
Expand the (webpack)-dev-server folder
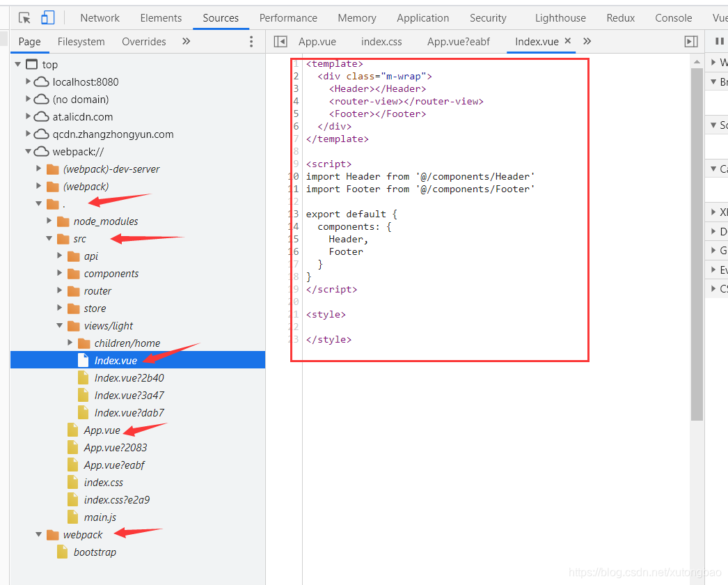[38, 169]
